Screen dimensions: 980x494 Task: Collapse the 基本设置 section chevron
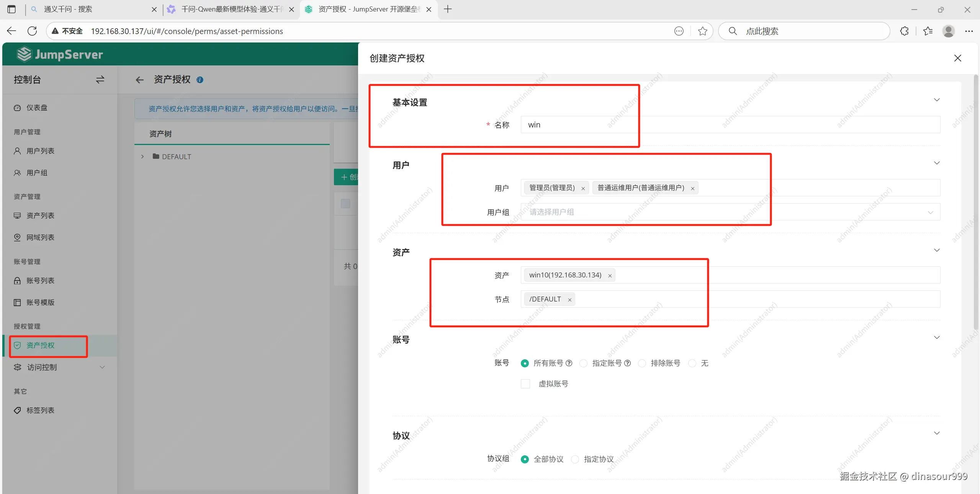point(936,100)
